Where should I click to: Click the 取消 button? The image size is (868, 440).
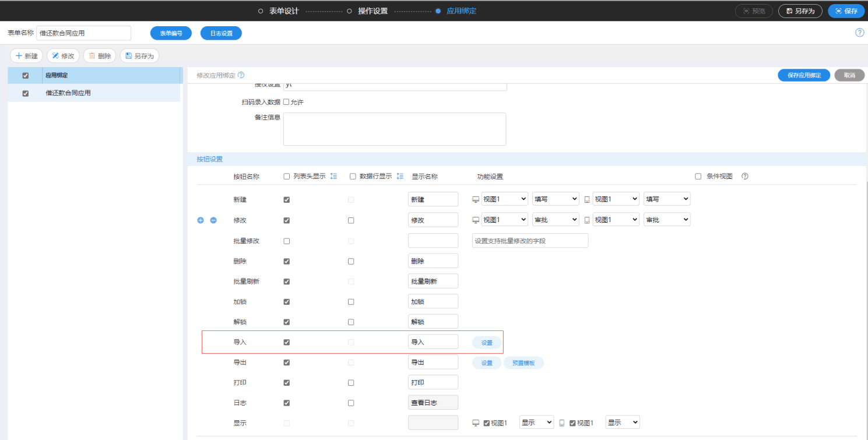849,75
